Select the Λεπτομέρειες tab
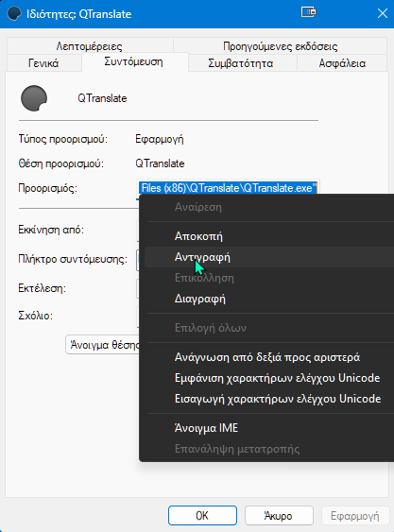Viewport: 394px width, 532px height. tap(89, 45)
